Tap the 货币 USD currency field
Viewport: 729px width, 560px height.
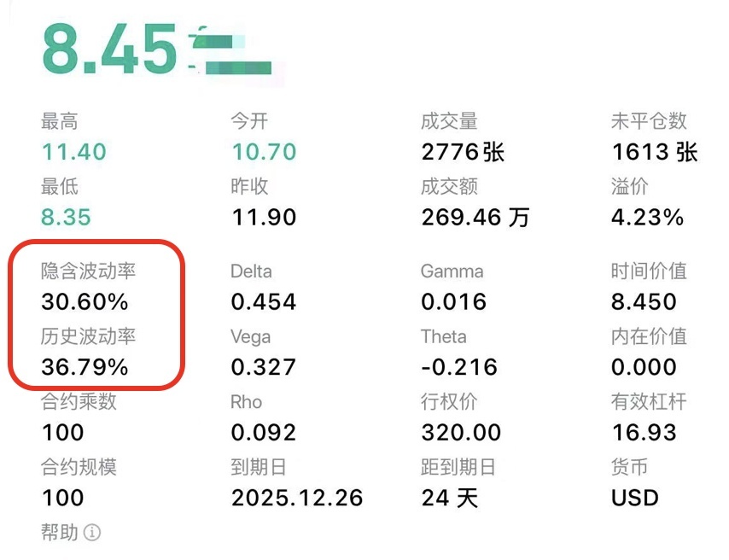point(635,499)
